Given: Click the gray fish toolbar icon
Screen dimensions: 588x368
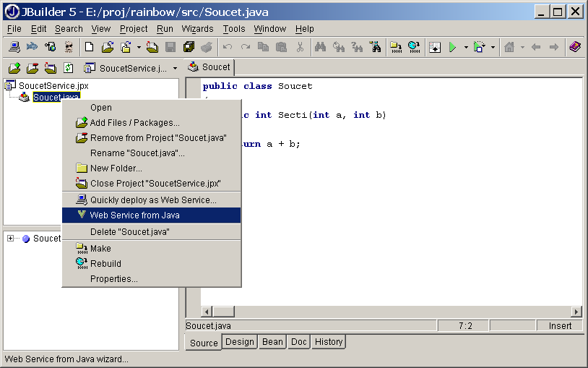Looking at the screenshot, I should point(33,47).
